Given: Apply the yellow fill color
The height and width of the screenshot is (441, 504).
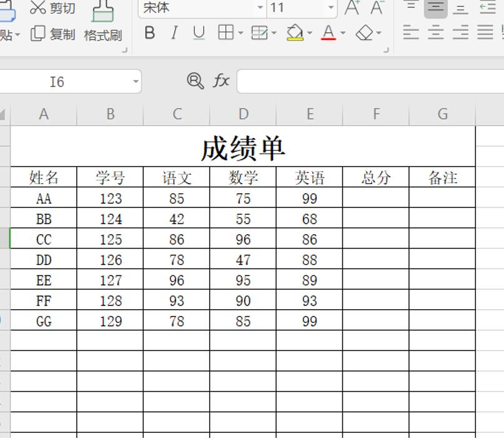Looking at the screenshot, I should (295, 33).
